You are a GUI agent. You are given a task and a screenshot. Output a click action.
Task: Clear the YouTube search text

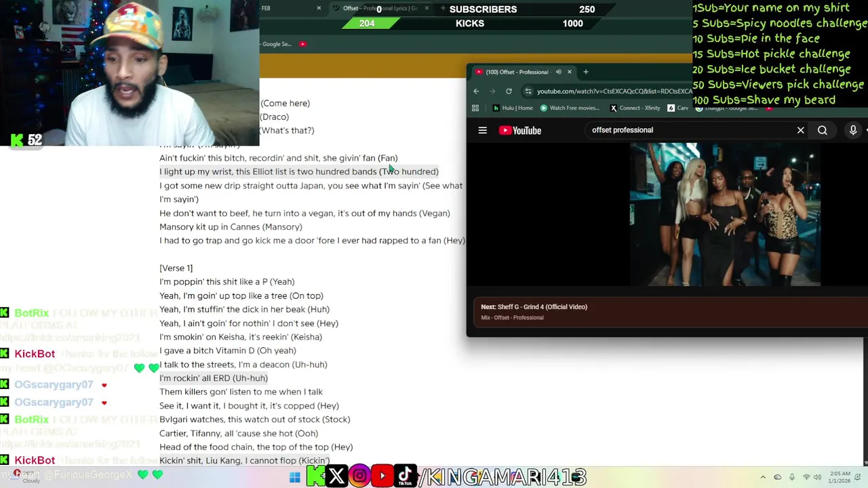[x=800, y=130]
